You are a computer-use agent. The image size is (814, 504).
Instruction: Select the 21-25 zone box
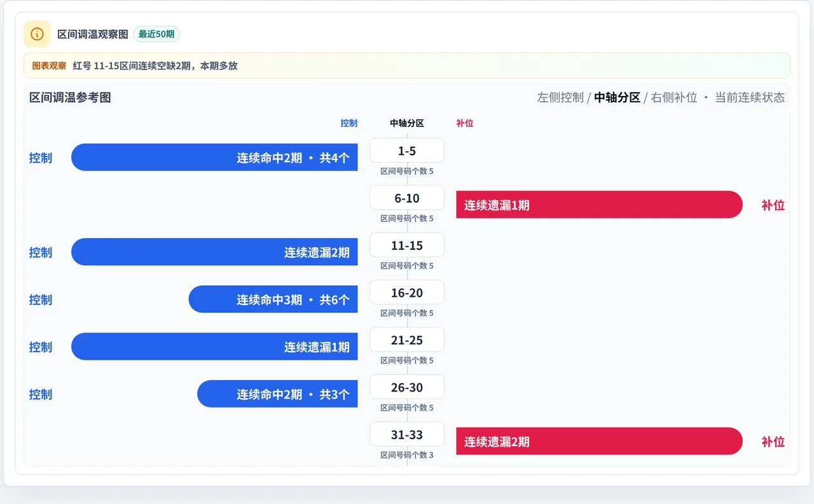click(x=407, y=340)
